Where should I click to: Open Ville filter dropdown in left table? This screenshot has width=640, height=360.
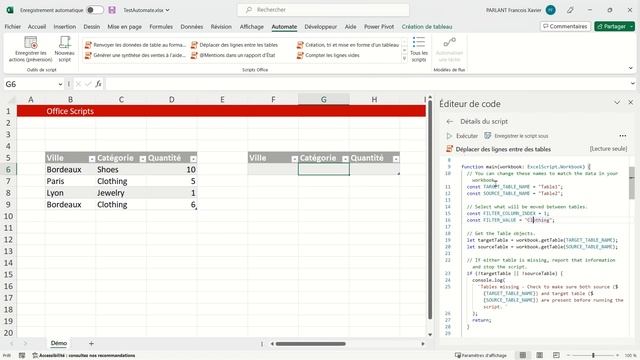[x=92, y=159]
